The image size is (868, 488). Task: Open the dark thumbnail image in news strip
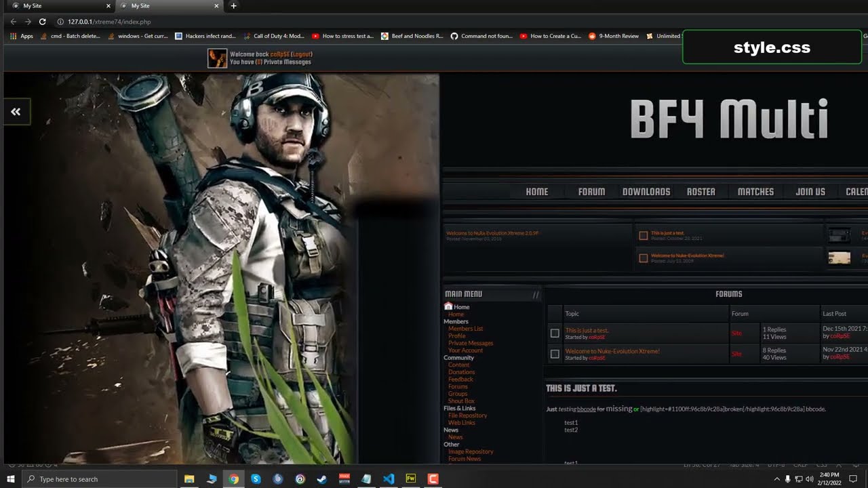tap(839, 235)
